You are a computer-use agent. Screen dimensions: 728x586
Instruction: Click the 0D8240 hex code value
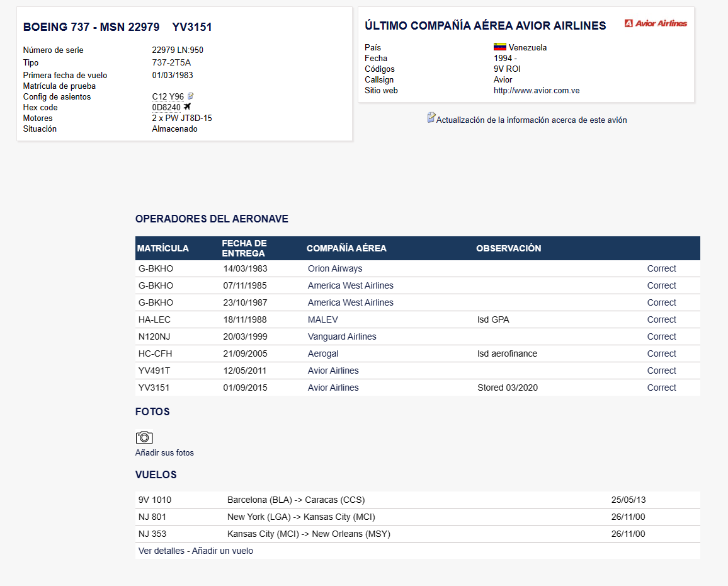(166, 107)
